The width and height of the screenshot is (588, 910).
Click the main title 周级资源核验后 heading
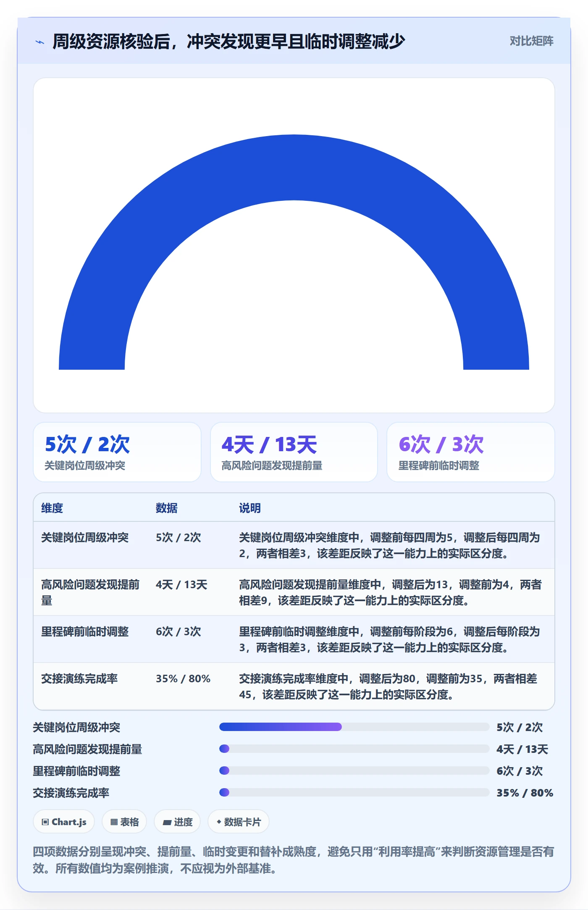click(x=229, y=42)
